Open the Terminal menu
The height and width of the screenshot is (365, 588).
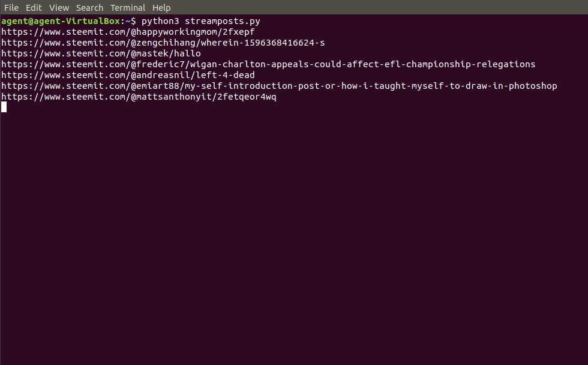[x=128, y=8]
